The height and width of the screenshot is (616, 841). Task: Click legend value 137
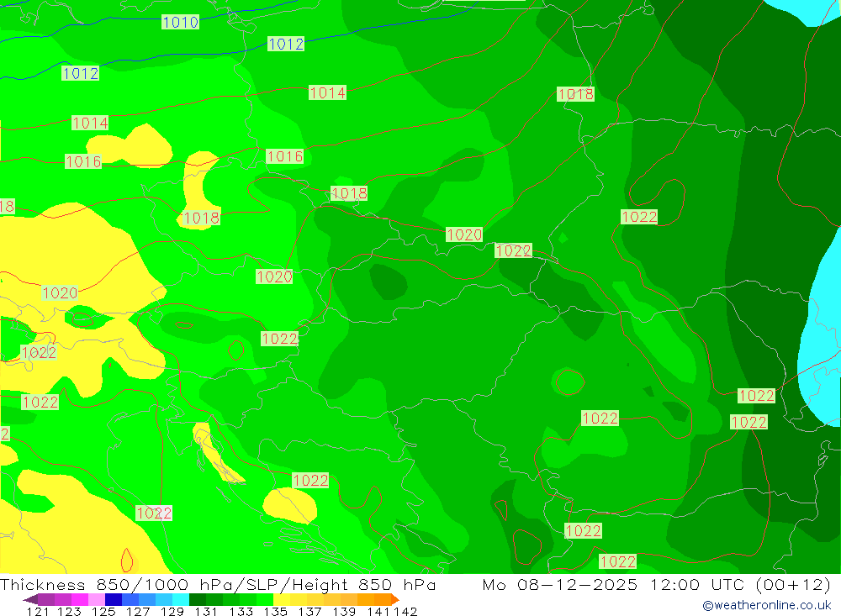309,611
